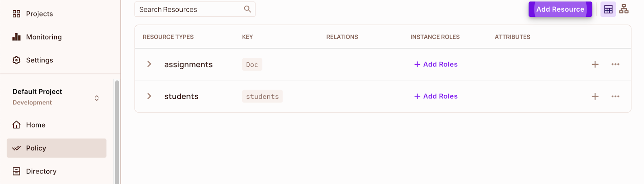Open Default Project environment switcher
The height and width of the screenshot is (184, 644).
97,98
